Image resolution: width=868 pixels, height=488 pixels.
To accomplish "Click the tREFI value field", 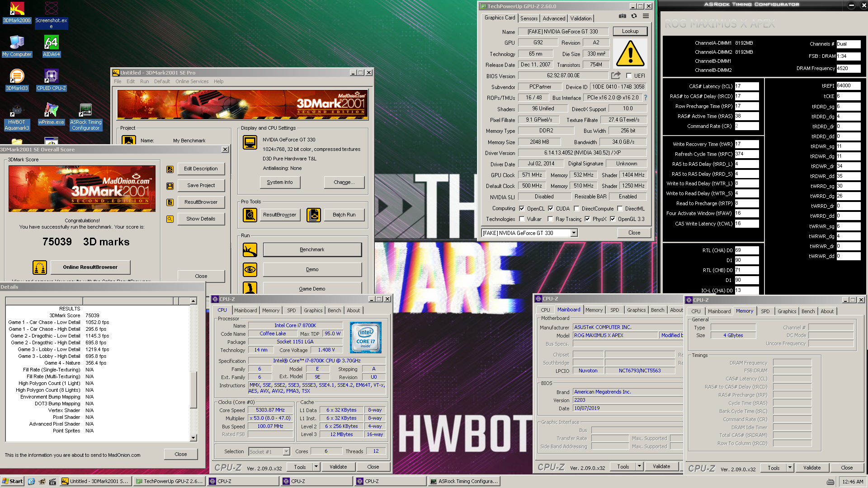I will (849, 86).
